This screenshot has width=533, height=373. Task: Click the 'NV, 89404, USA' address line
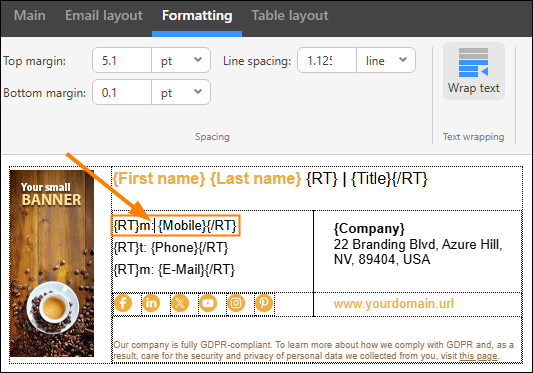(382, 259)
